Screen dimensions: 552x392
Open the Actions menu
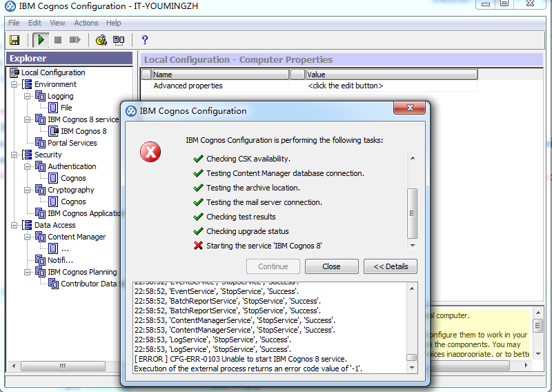86,23
